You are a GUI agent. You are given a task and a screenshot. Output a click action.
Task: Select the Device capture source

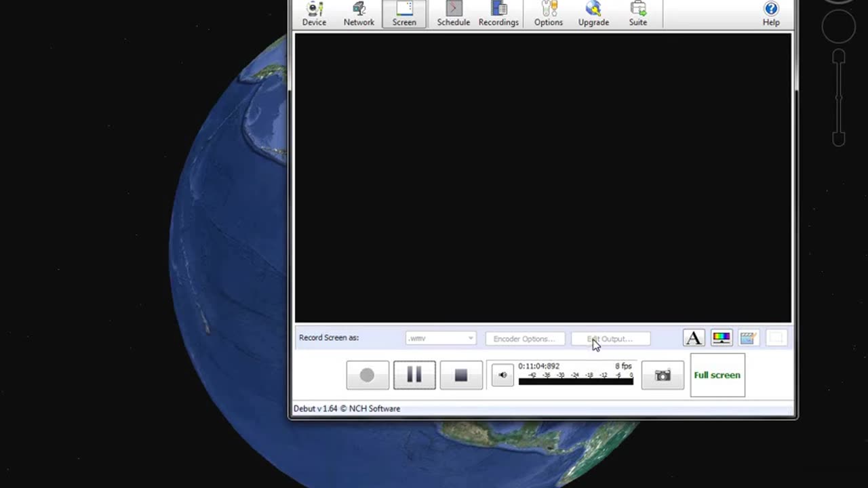(x=314, y=14)
